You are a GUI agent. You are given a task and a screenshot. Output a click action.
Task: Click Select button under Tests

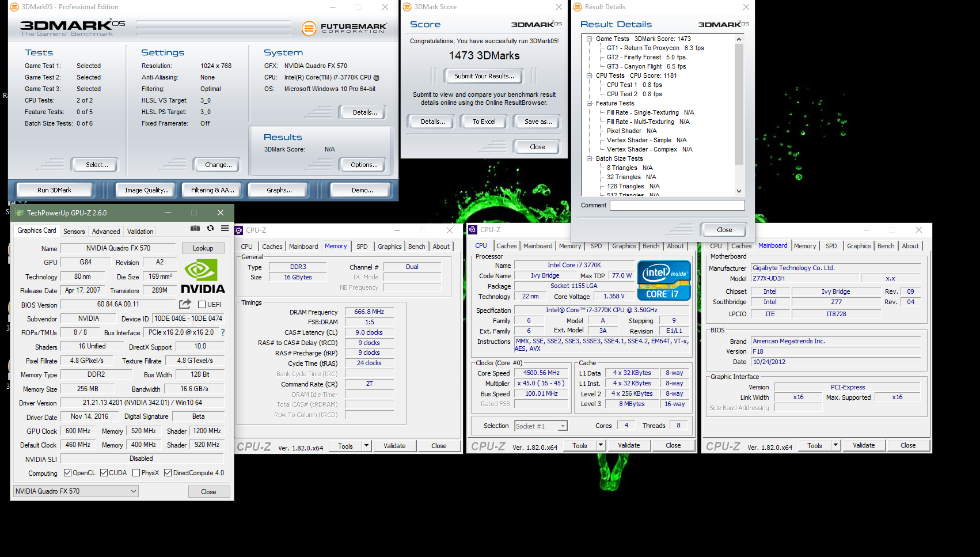pyautogui.click(x=97, y=165)
